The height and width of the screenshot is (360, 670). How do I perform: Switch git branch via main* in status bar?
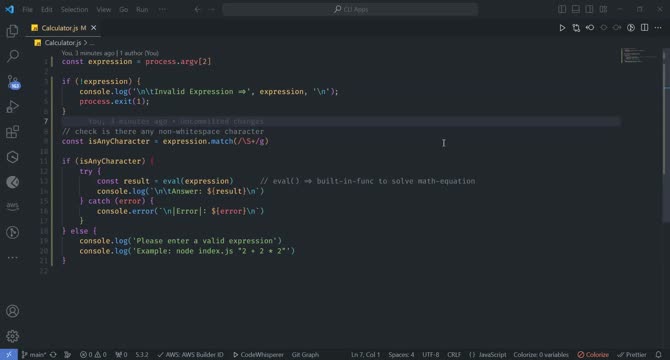coord(34,354)
